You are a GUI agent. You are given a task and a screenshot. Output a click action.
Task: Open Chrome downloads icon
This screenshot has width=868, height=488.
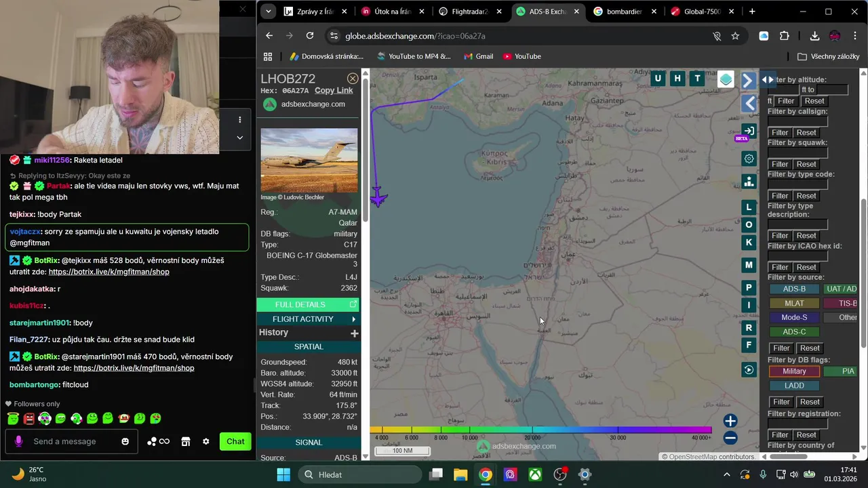(814, 36)
